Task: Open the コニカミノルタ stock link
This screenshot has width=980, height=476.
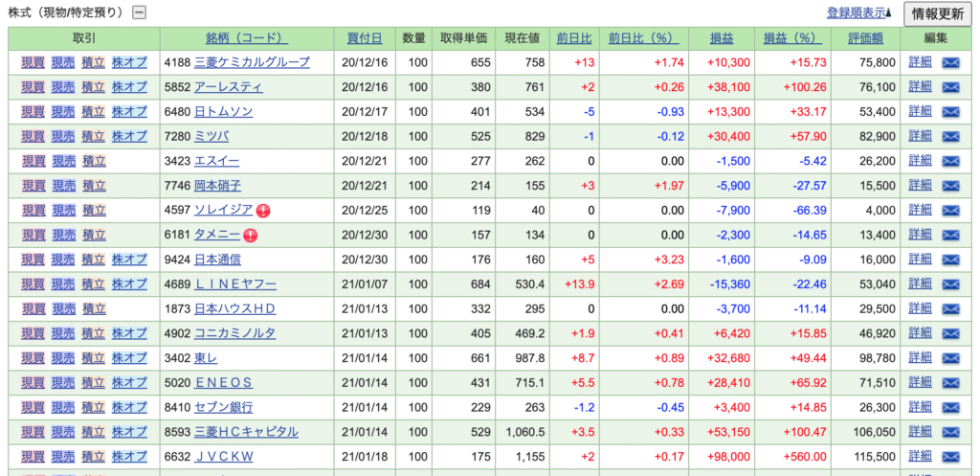Action: click(x=235, y=334)
